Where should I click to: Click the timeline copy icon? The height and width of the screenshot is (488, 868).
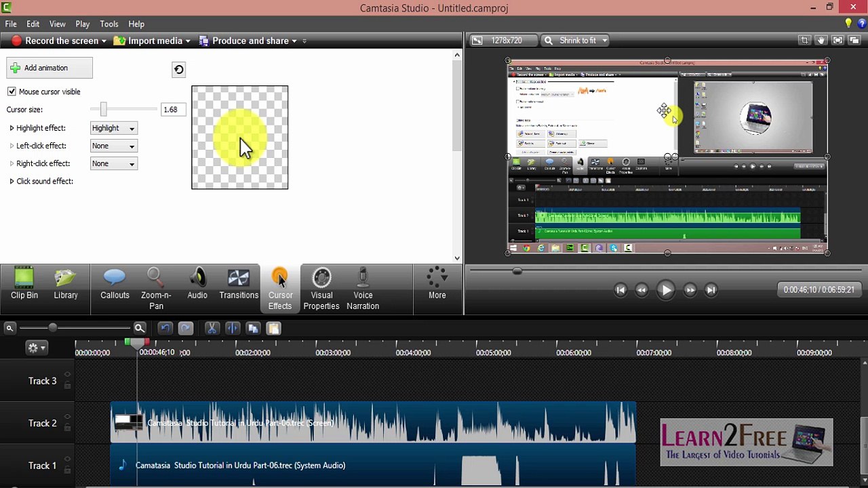click(x=253, y=328)
